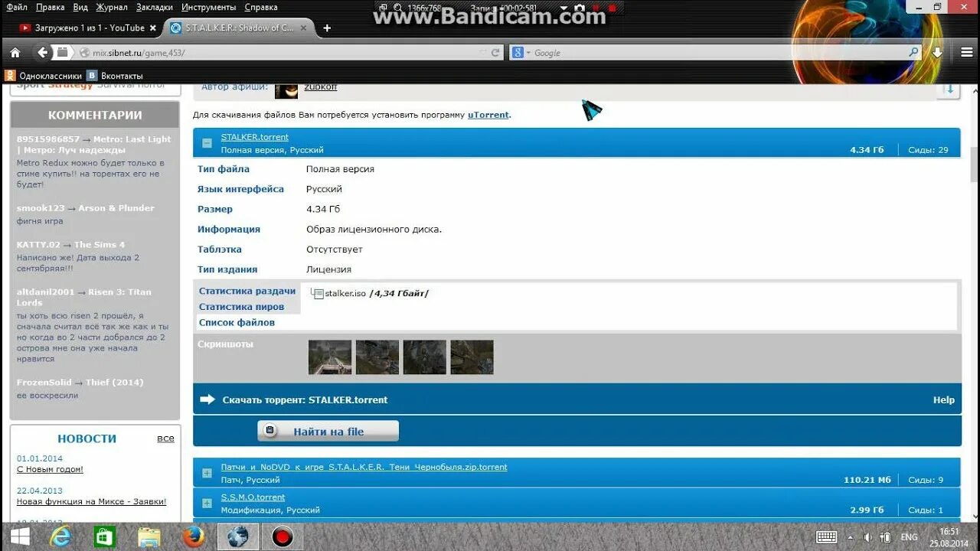Screen dimensions: 980x551
Task: Open the fourth game screenshot thumbnail
Action: pos(472,357)
